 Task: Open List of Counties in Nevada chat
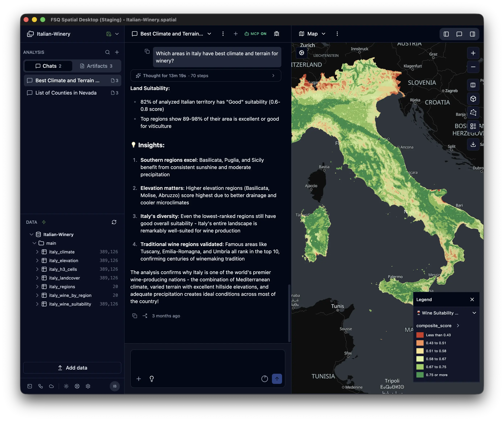(72, 93)
